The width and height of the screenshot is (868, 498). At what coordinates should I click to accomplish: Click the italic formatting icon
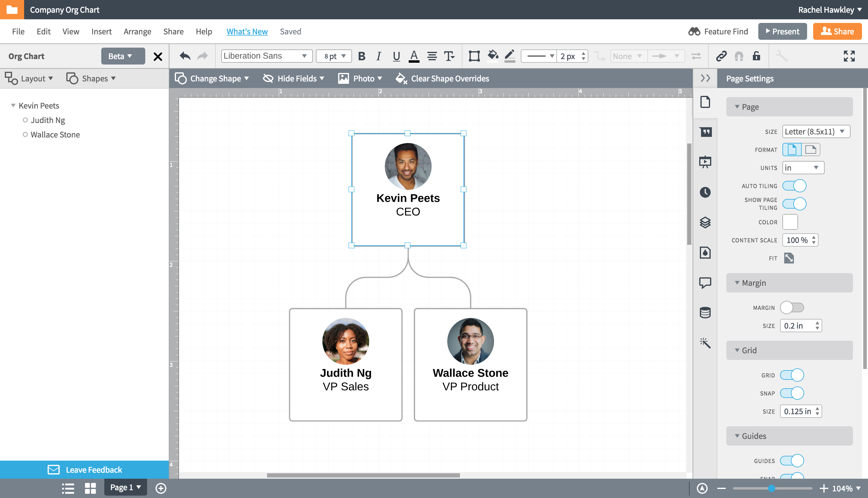(379, 56)
